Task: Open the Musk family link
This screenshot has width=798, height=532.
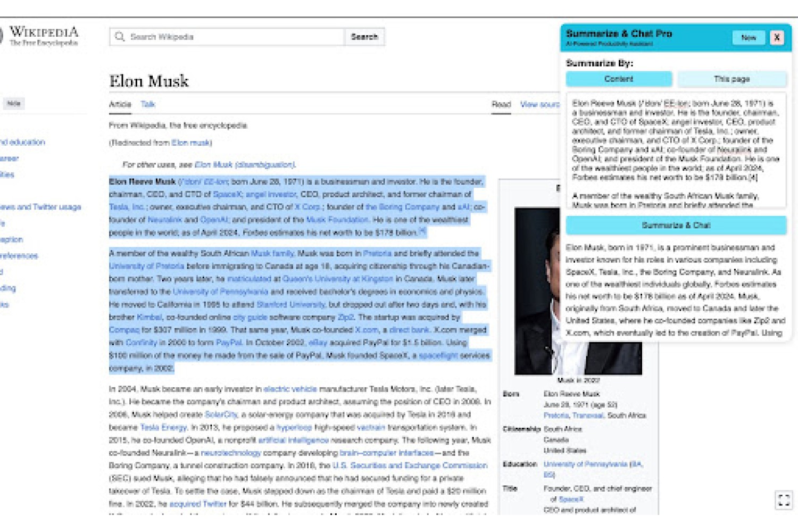Action: (x=272, y=253)
